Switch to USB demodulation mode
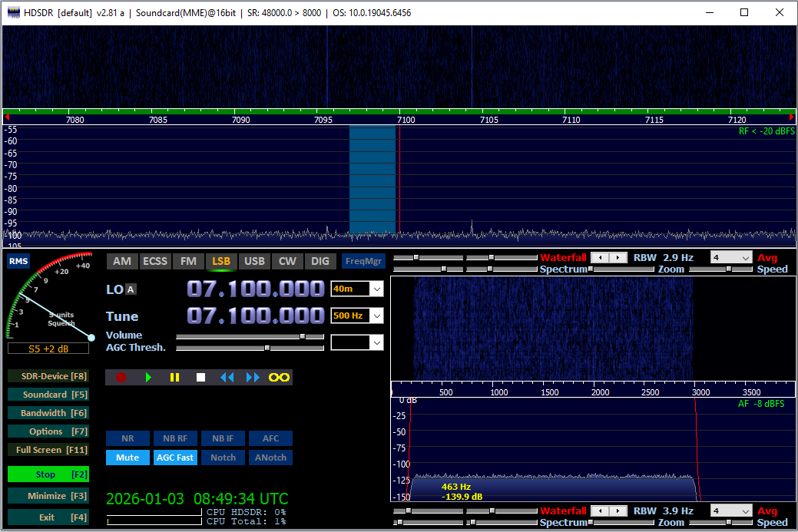Screen dimensions: 798x532 tap(254, 261)
